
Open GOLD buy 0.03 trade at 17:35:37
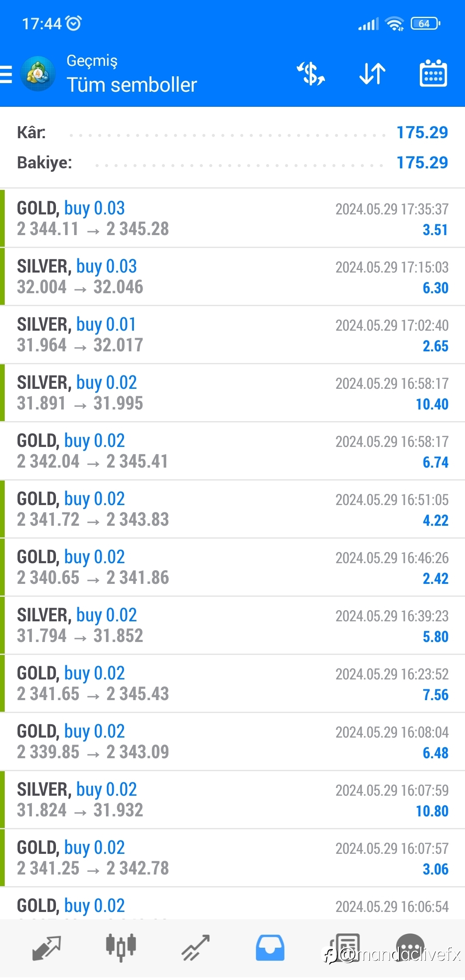(x=232, y=219)
